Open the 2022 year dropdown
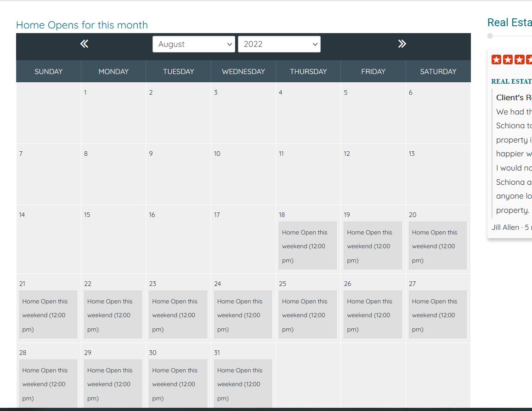This screenshot has width=532, height=411. coord(279,44)
